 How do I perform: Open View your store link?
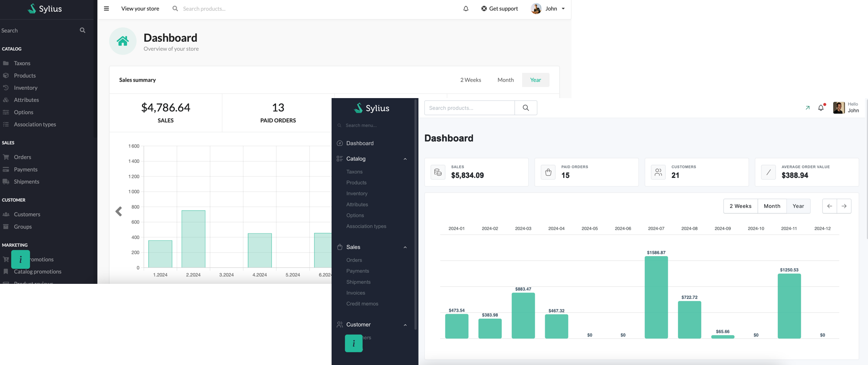coord(140,8)
